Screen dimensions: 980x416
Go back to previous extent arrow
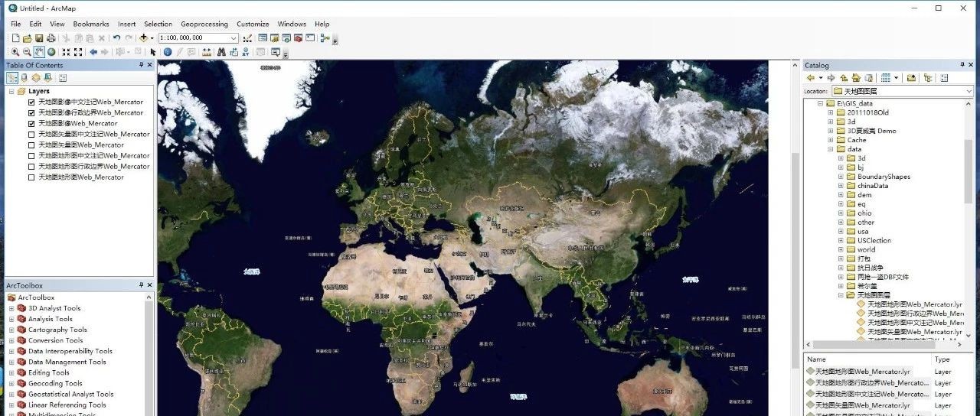93,52
